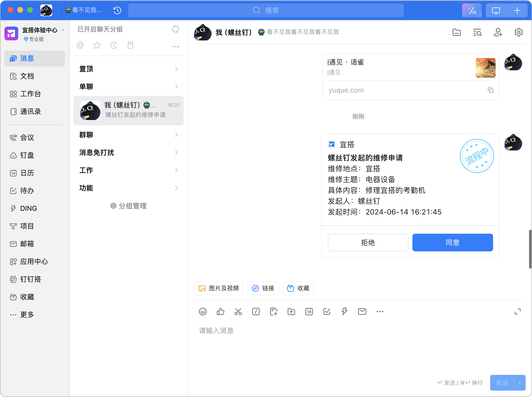The width and height of the screenshot is (532, 397).
Task: Open 会议 in the sidebar
Action: coord(35,137)
